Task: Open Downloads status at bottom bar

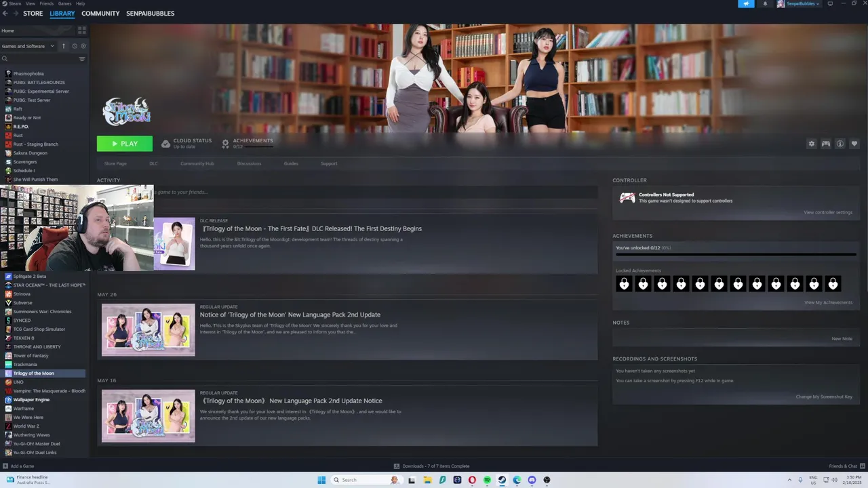Action: click(x=432, y=466)
